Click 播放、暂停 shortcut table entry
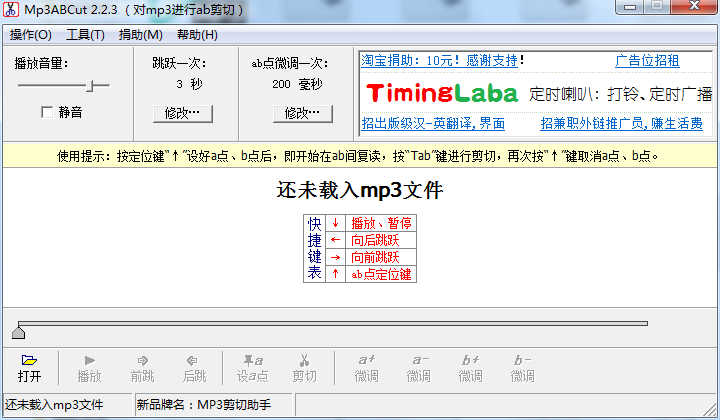 (x=381, y=224)
